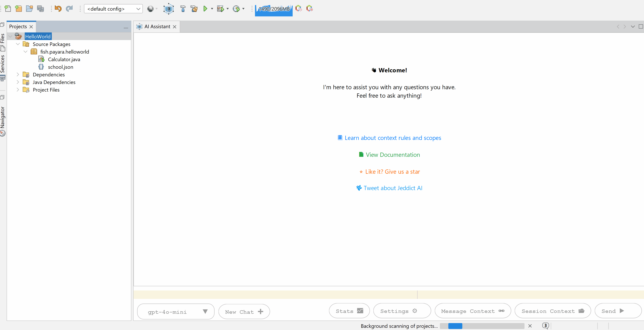Click the Jeddict AI toolbar icon
644x330 pixels.
(169, 9)
